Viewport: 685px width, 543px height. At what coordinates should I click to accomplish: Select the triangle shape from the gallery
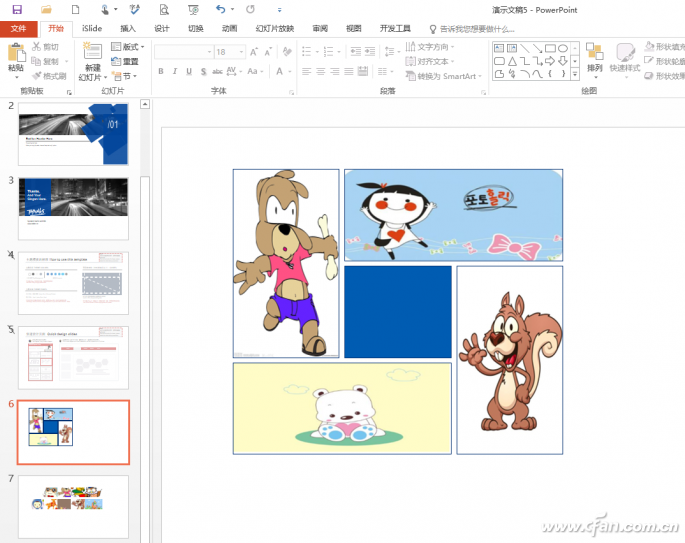coord(512,61)
